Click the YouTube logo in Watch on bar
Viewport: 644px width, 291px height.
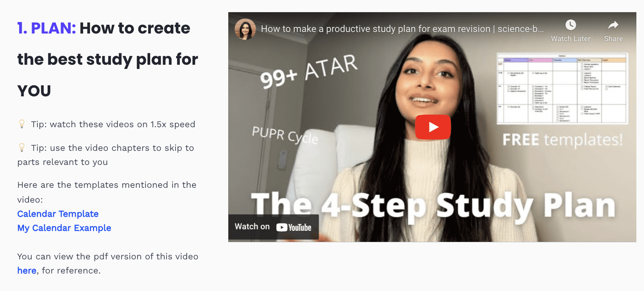tap(294, 227)
